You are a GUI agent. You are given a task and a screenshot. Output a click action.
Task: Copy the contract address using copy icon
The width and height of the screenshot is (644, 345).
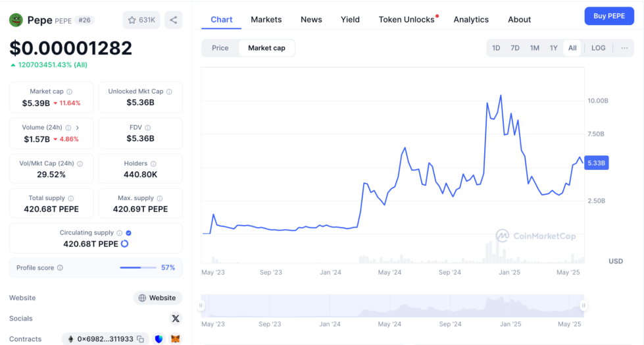coord(140,339)
